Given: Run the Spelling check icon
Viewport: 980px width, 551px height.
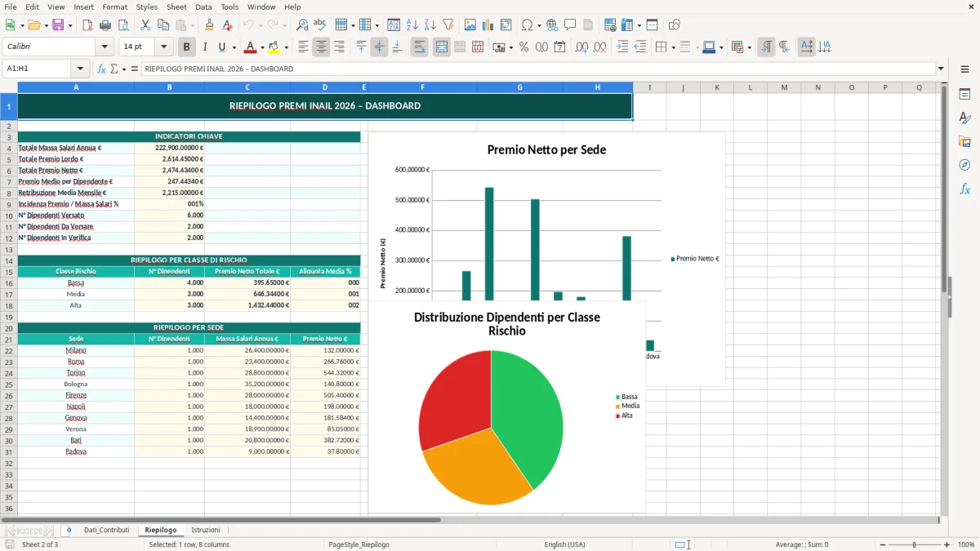Looking at the screenshot, I should [x=320, y=25].
